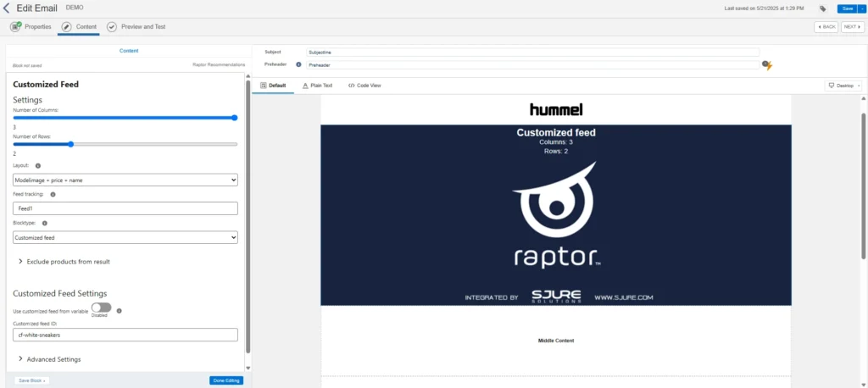Enable Use customized feed from variable toggle
This screenshot has width=868, height=388.
[101, 308]
